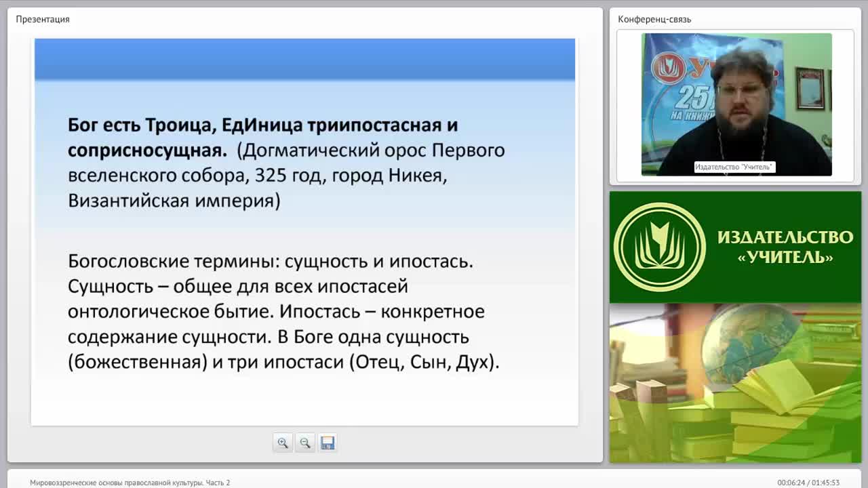Select the line 'онтологическое бытие. Ипостась – конкретное'

pyautogui.click(x=276, y=312)
